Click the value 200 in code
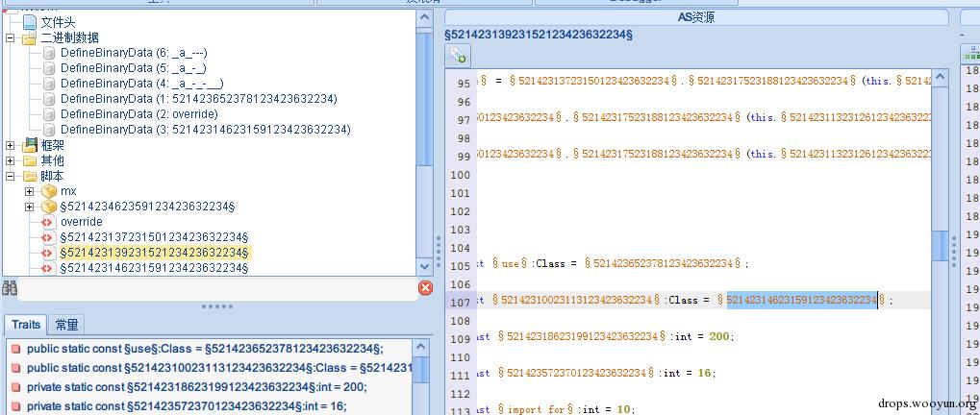The height and width of the screenshot is (415, 980). tap(718, 336)
